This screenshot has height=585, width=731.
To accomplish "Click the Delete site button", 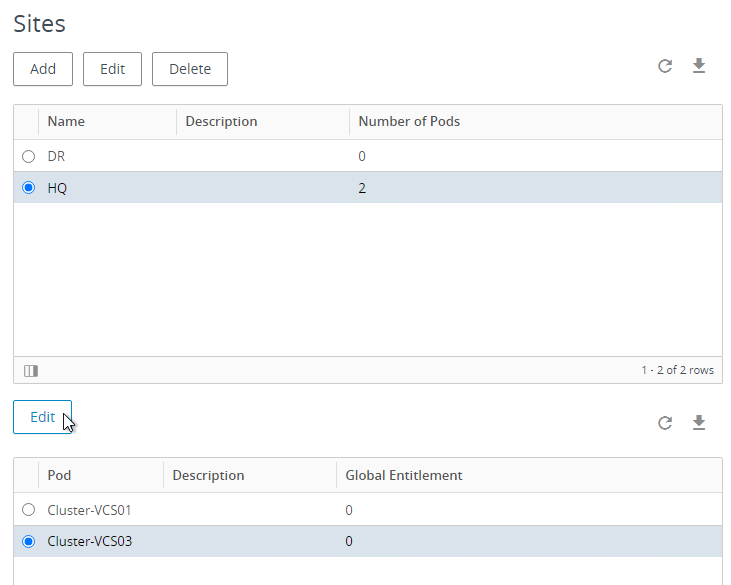I will coord(190,69).
